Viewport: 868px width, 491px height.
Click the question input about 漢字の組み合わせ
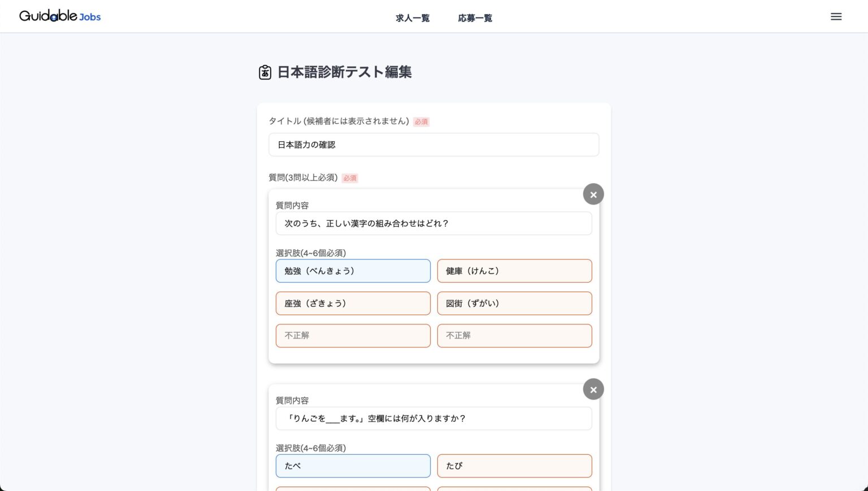[x=433, y=223]
